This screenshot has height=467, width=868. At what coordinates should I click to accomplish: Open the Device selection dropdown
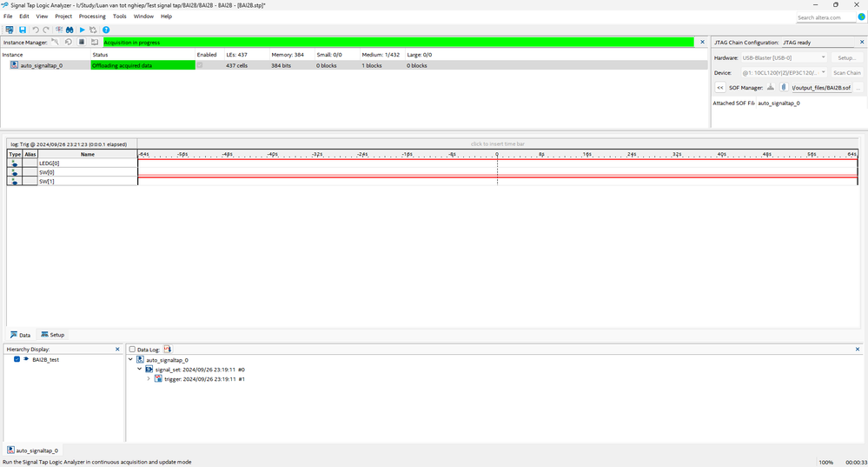click(x=784, y=72)
